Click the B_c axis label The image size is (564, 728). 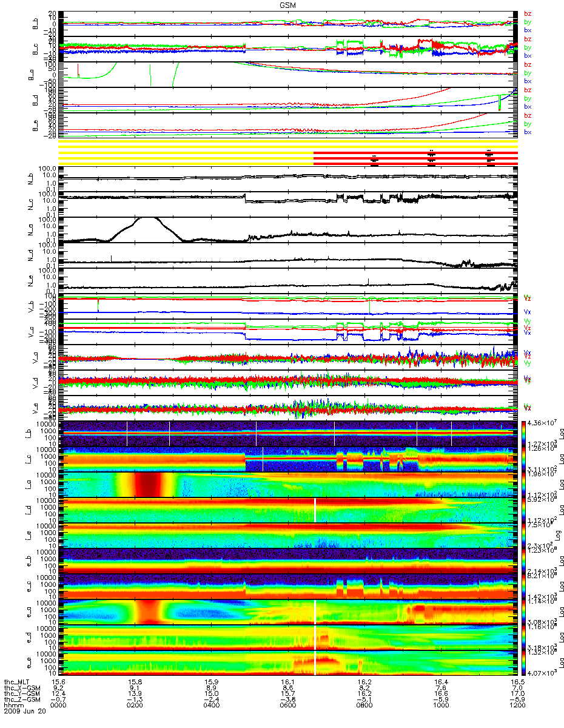click(36, 49)
